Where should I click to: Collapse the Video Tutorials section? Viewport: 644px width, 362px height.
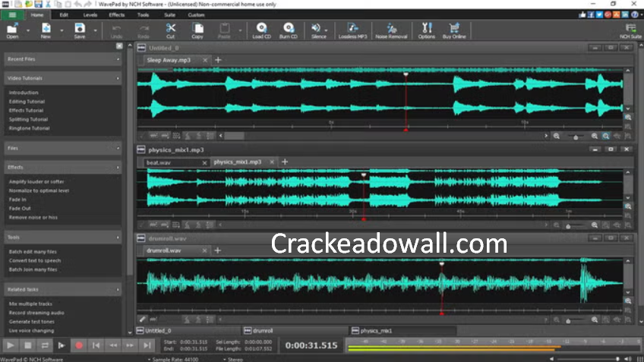coord(118,78)
